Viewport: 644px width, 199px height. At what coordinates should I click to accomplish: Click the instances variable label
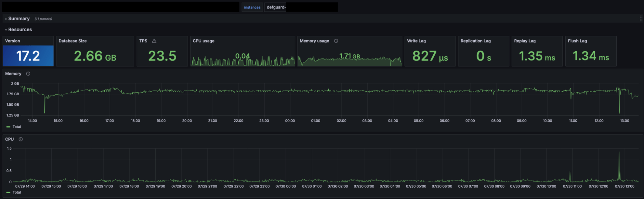[252, 7]
